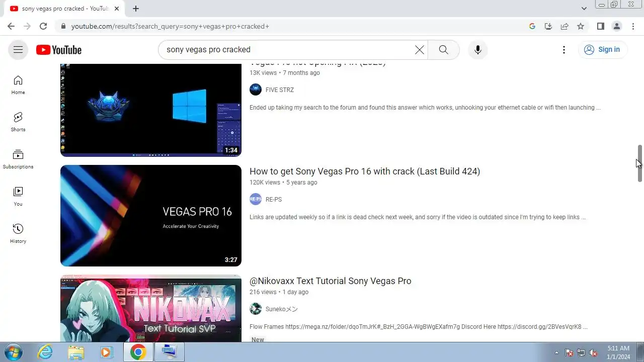
Task: Toggle the Chrome side panel
Action: pyautogui.click(x=600, y=26)
